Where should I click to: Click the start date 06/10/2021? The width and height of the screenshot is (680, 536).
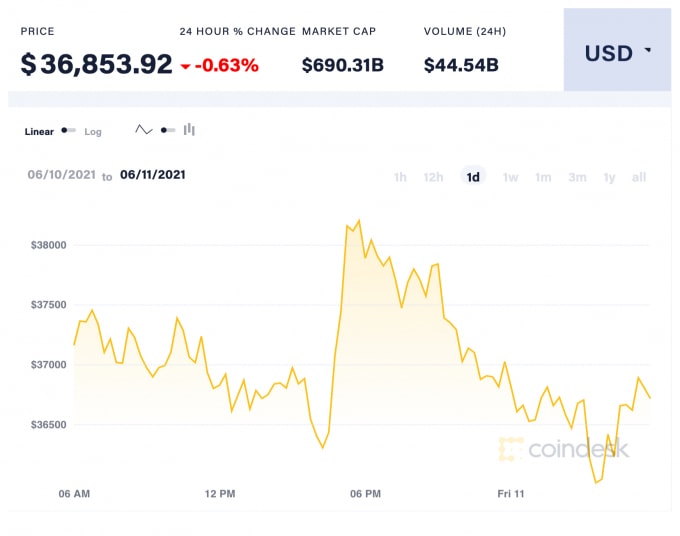(x=62, y=175)
